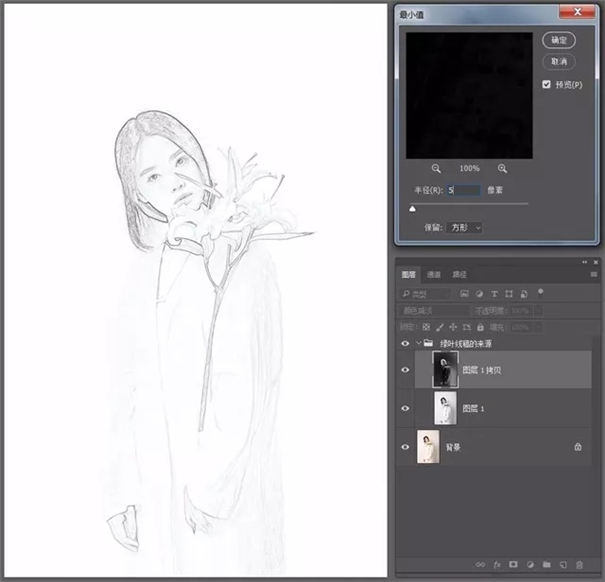Open the layer style fx menu
This screenshot has width=605, height=582.
pyautogui.click(x=497, y=566)
